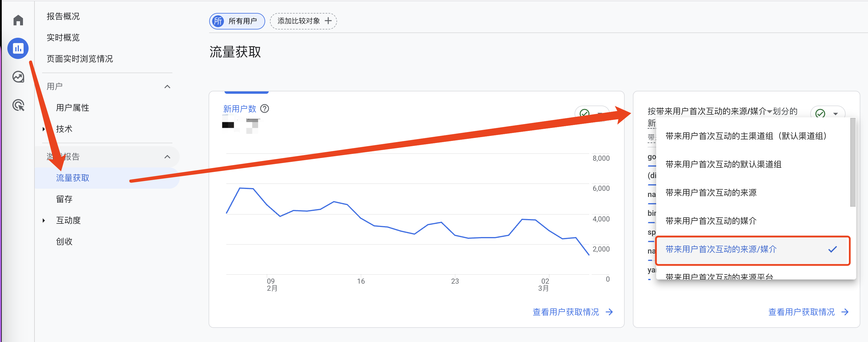Click 添加比较对象 button
868x342 pixels.
coord(303,21)
